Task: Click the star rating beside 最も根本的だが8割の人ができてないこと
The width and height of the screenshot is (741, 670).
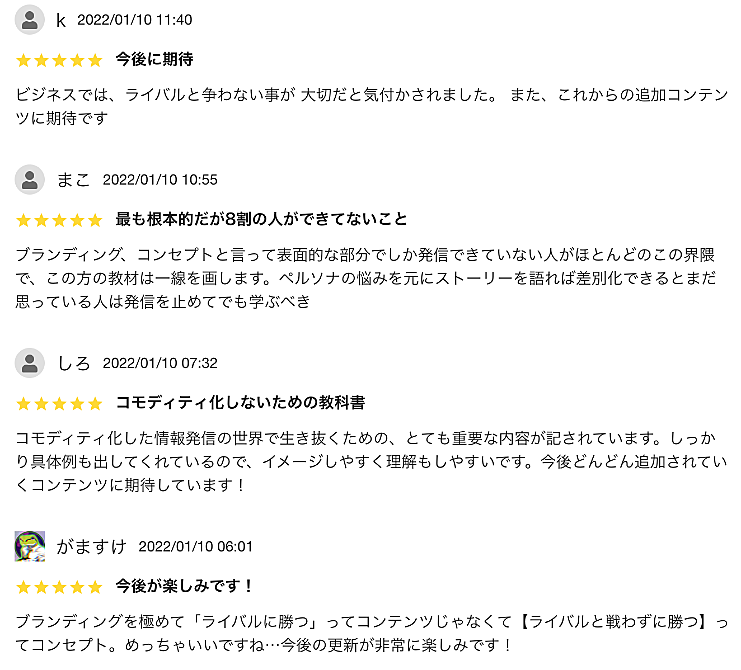Action: 59,220
